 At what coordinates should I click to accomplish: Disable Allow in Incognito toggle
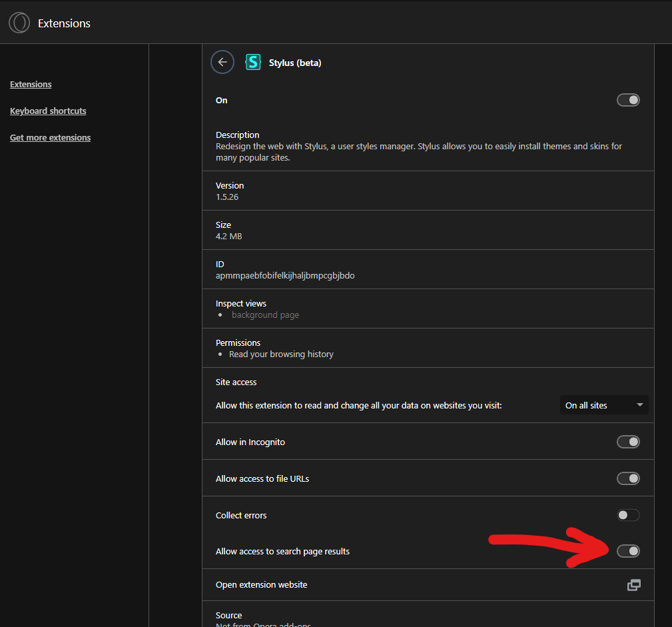point(628,442)
